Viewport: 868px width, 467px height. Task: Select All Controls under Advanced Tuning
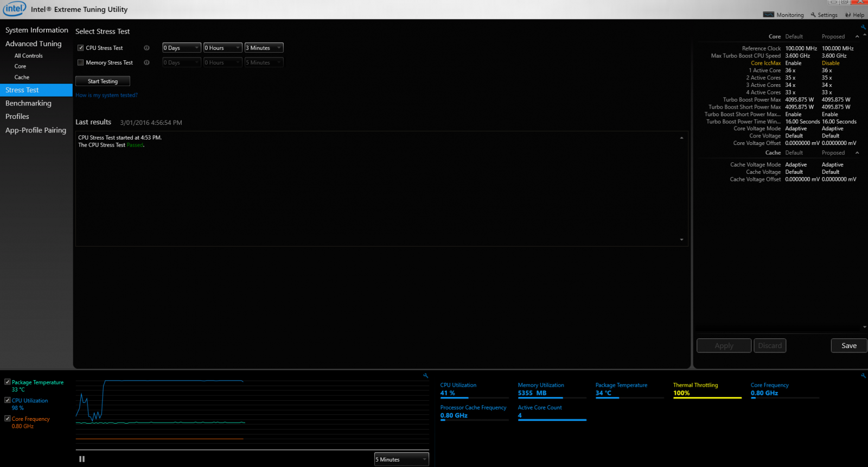[x=28, y=55]
